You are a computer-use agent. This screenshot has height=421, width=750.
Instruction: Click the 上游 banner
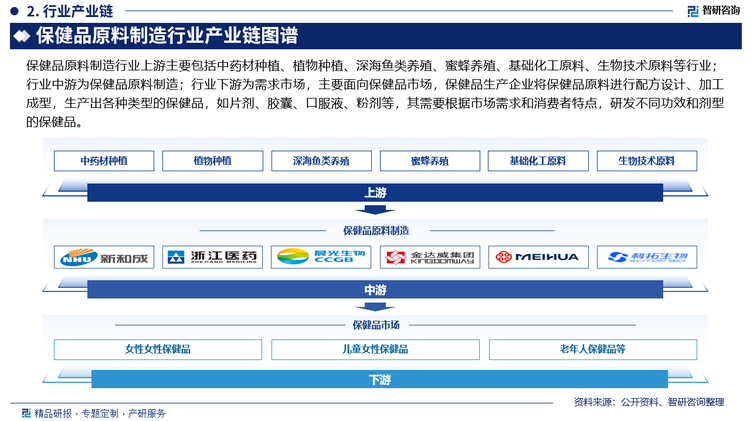pyautogui.click(x=375, y=192)
